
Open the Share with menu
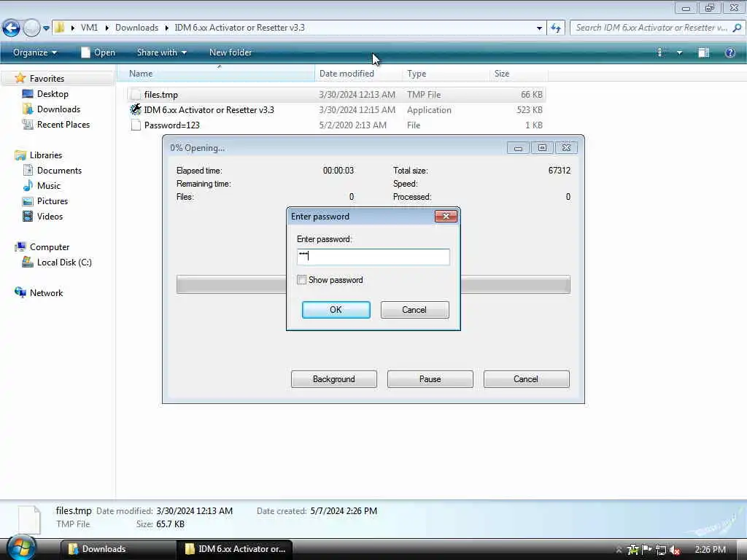161,52
